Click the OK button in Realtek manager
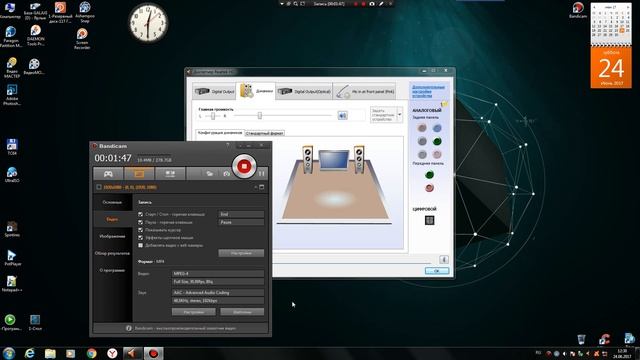Image resolution: width=640 pixels, height=360 pixels. pyautogui.click(x=437, y=271)
